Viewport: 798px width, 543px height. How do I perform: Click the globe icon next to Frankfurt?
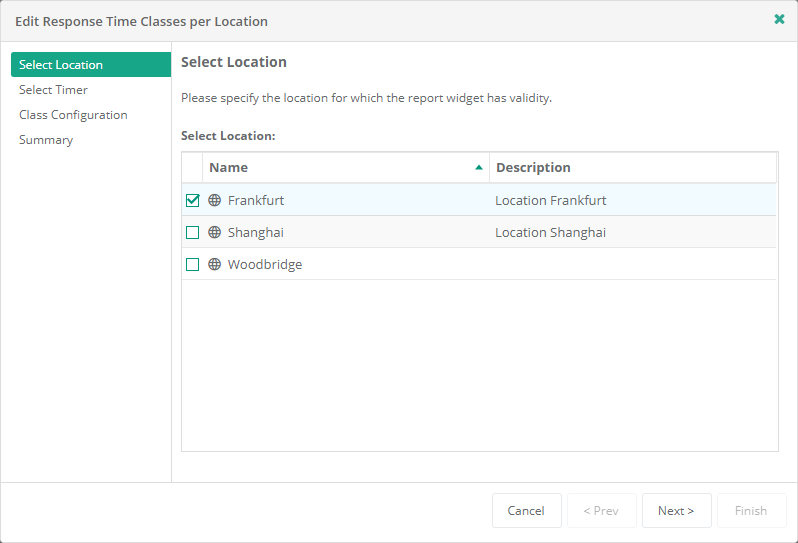pyautogui.click(x=214, y=200)
